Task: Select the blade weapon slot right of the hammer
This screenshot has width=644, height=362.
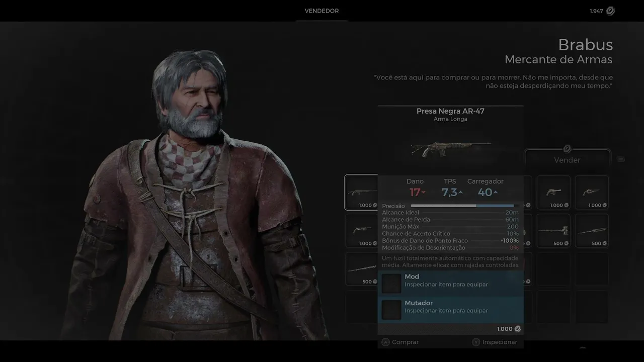Action: (x=592, y=231)
